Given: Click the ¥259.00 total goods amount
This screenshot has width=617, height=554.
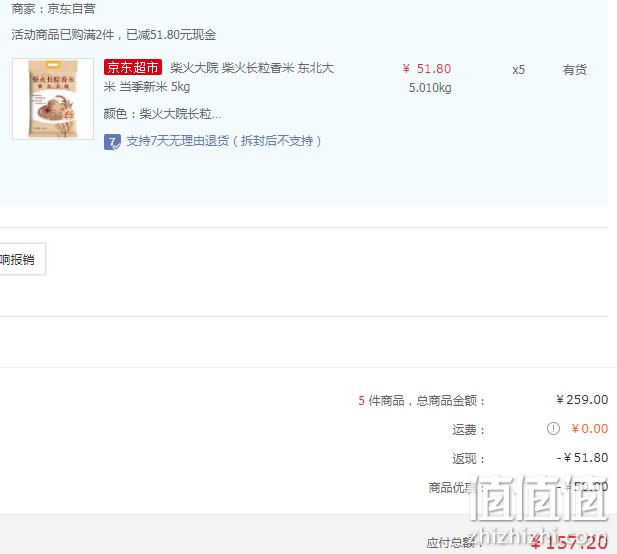Looking at the screenshot, I should tap(582, 400).
